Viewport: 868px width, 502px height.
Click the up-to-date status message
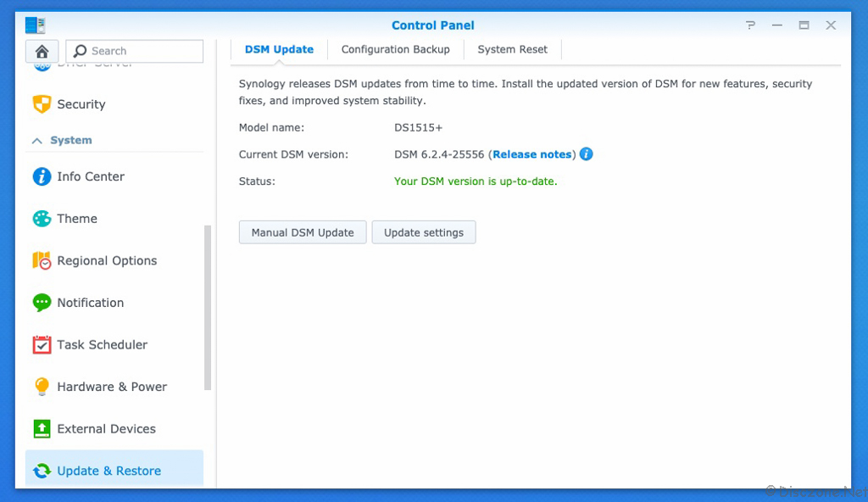476,181
